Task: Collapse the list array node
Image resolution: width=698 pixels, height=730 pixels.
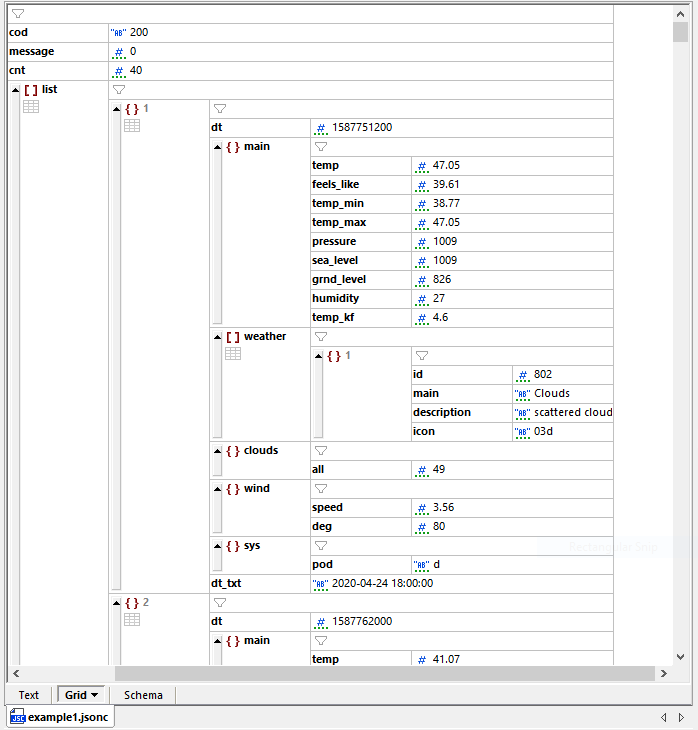Action: (15, 90)
